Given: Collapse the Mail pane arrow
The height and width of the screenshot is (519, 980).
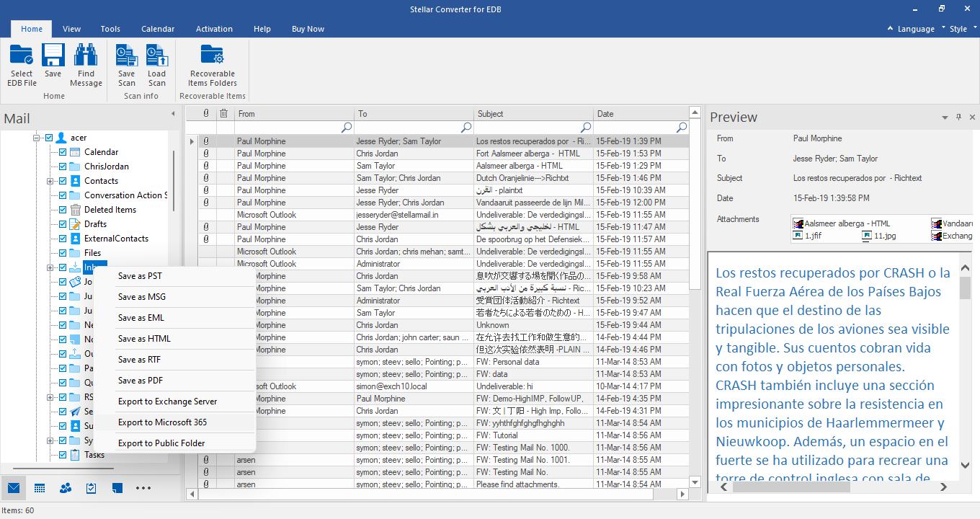Looking at the screenshot, I should (173, 114).
